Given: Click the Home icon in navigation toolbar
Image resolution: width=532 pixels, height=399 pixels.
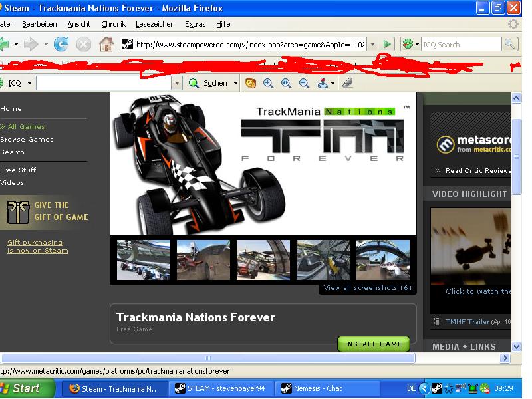Looking at the screenshot, I should pos(106,44).
